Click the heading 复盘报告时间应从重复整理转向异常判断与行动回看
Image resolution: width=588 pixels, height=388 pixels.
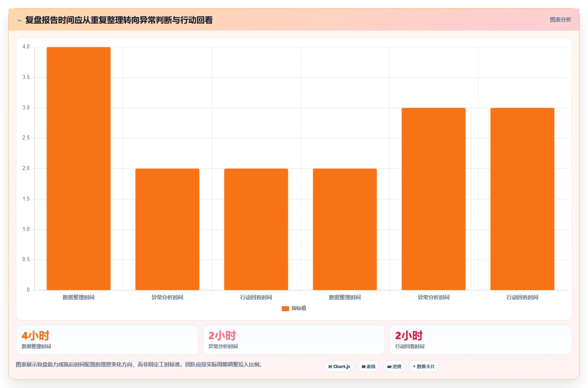pyautogui.click(x=119, y=20)
